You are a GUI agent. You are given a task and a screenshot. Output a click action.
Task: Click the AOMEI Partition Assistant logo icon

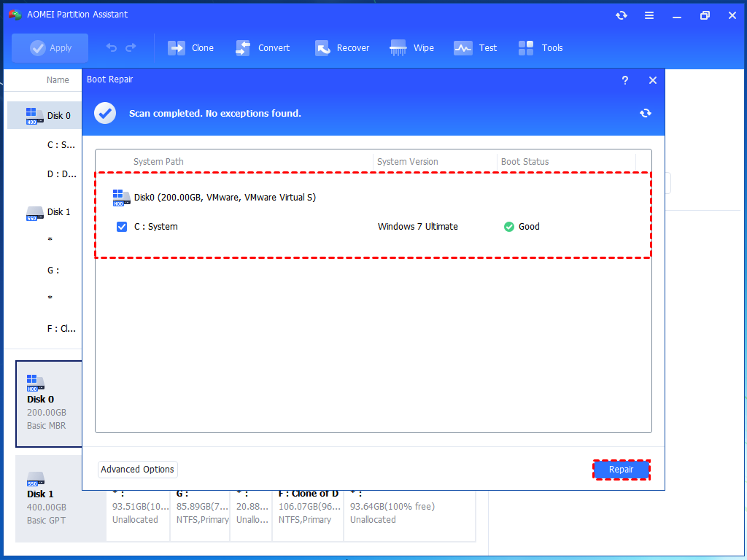point(15,15)
